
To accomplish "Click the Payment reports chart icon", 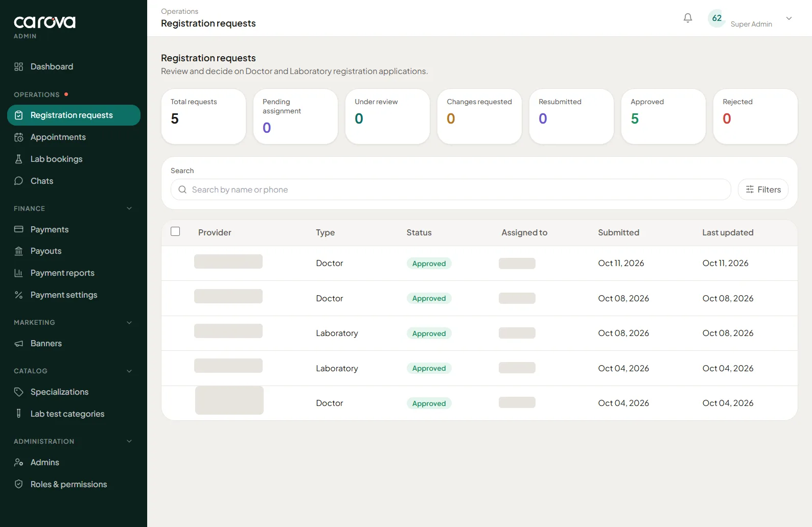I will pos(19,273).
